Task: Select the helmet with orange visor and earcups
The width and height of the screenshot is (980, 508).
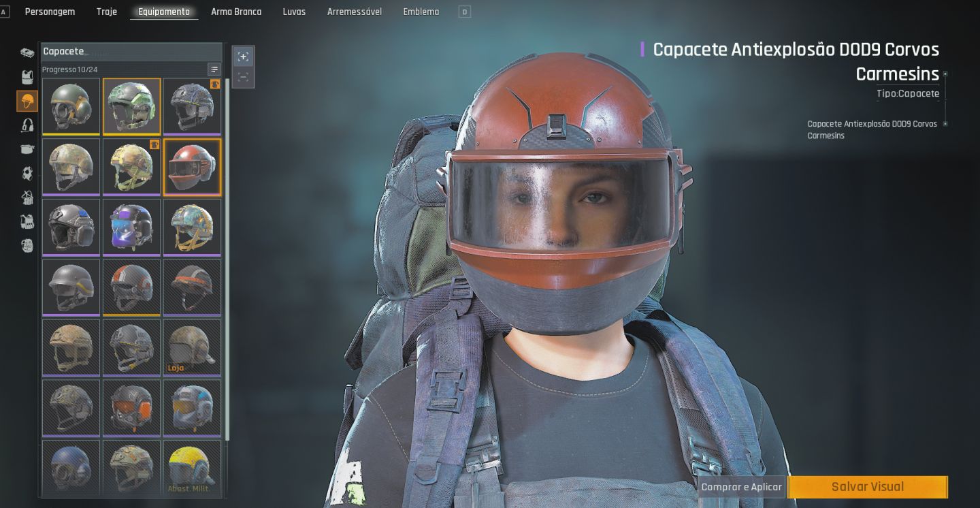Action: (132, 408)
